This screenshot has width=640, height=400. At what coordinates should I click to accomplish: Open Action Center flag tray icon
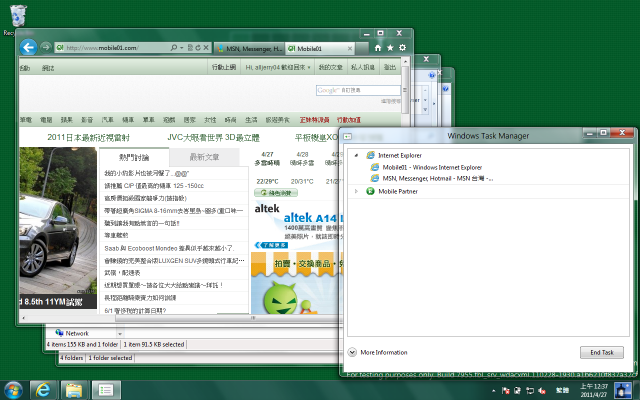[x=505, y=391]
